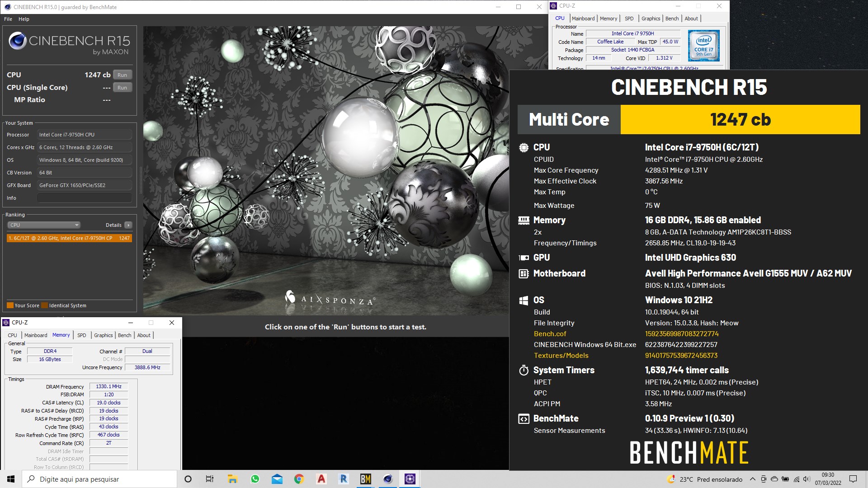The image size is (868, 488).
Task: Show hidden system tray icons
Action: pos(752,479)
